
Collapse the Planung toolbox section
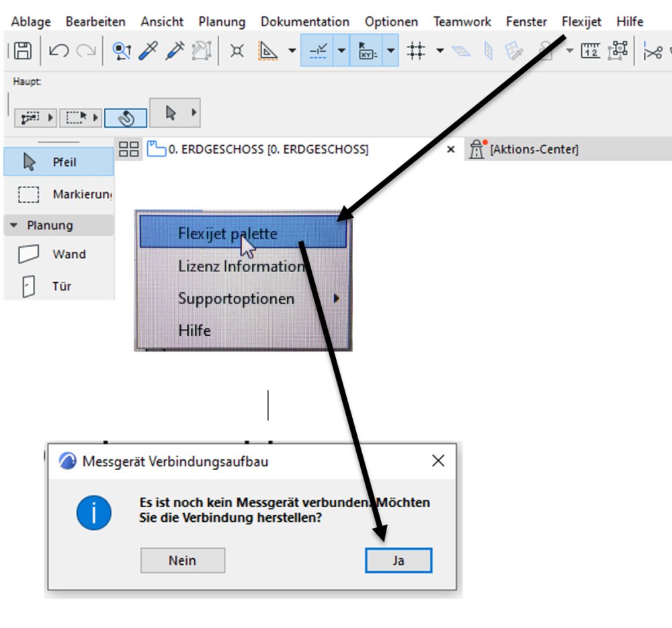click(x=58, y=225)
